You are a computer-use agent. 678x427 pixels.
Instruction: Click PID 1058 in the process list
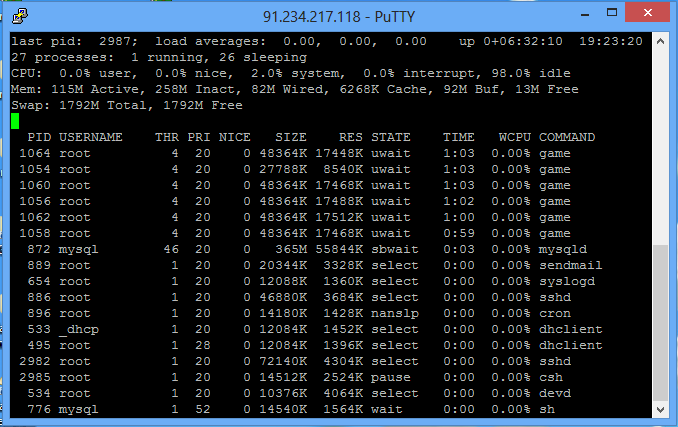(35, 233)
